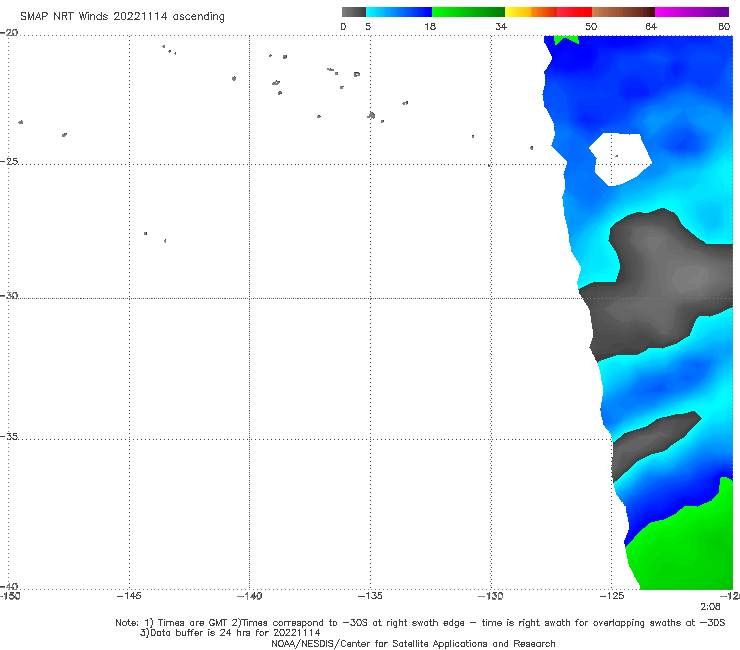This screenshot has height=650, width=740.
Task: Click the latitude label '-35'
Action: coord(9,436)
